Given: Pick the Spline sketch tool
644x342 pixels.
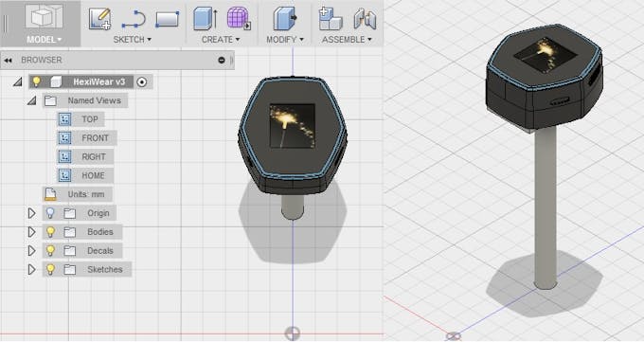Looking at the screenshot, I should pyautogui.click(x=134, y=19).
